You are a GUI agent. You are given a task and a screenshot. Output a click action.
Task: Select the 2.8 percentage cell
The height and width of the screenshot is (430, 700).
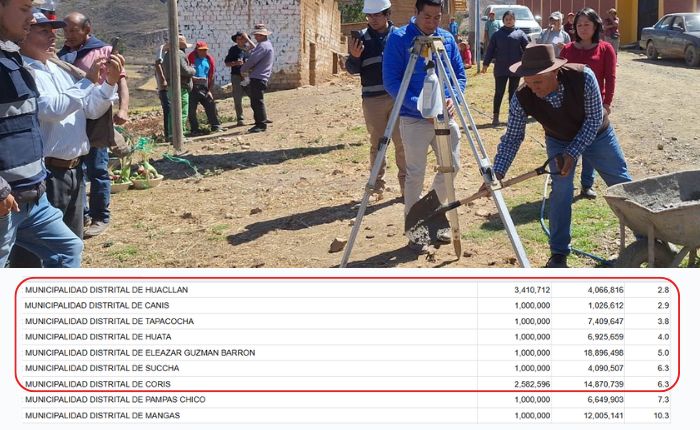pyautogui.click(x=663, y=290)
